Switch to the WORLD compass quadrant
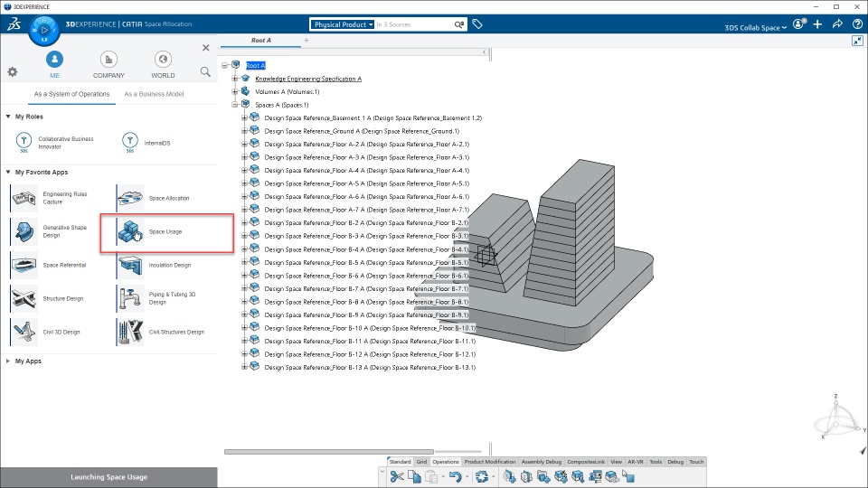This screenshot has width=868, height=488. point(163,65)
